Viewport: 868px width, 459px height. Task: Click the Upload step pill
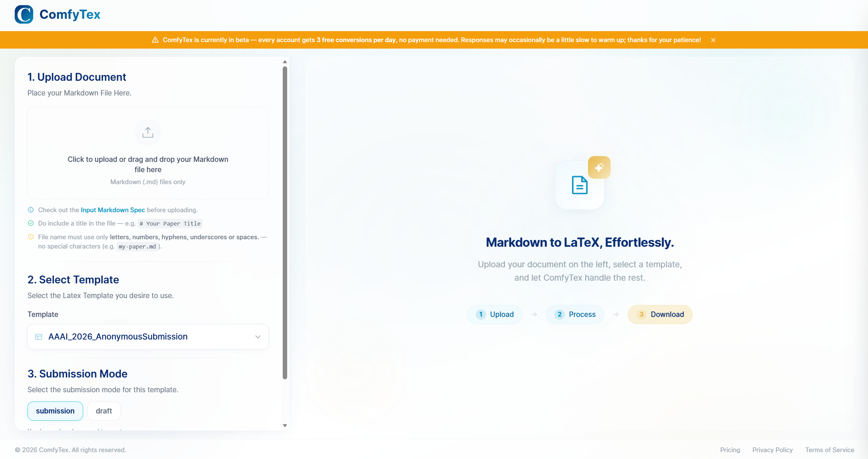coord(495,315)
